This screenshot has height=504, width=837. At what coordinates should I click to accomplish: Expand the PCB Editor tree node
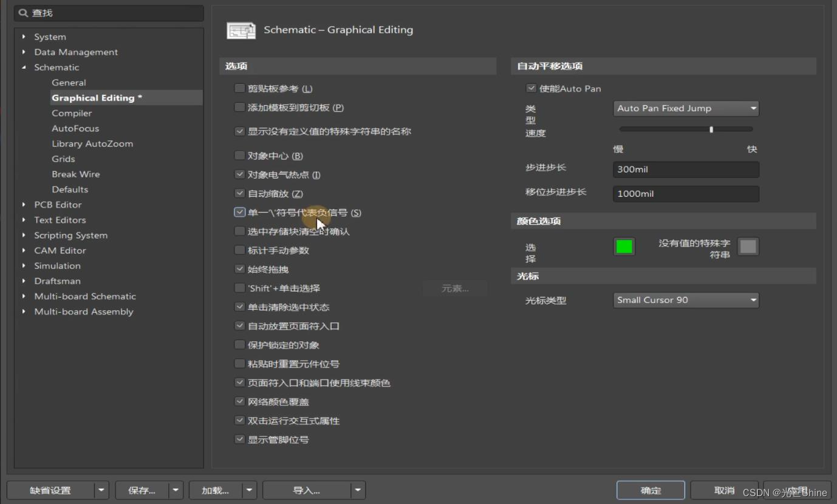pyautogui.click(x=24, y=205)
